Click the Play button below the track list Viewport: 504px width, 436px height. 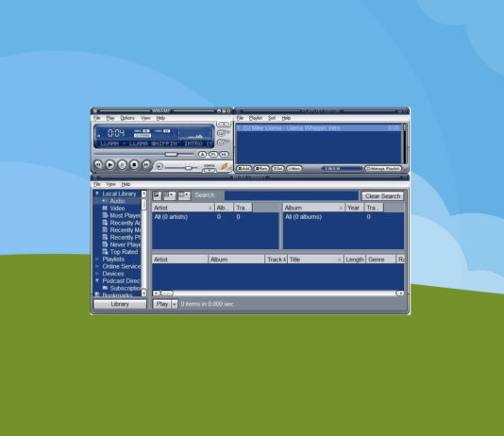[162, 304]
